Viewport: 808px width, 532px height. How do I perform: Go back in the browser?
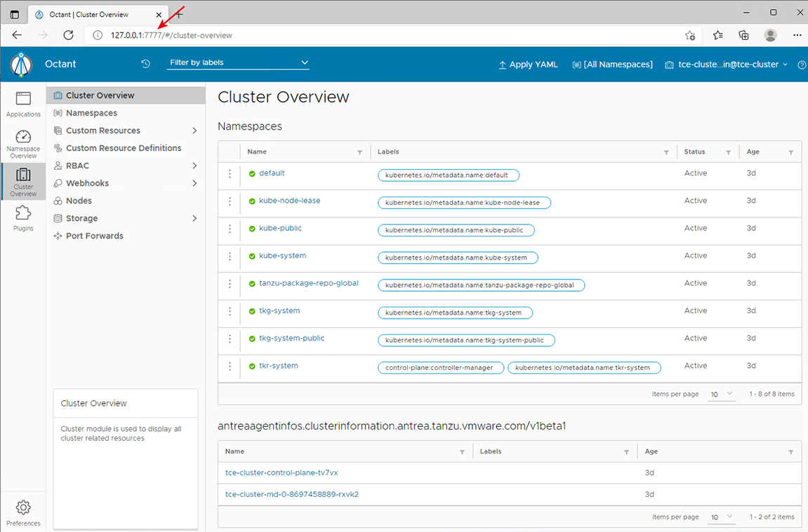click(17, 35)
